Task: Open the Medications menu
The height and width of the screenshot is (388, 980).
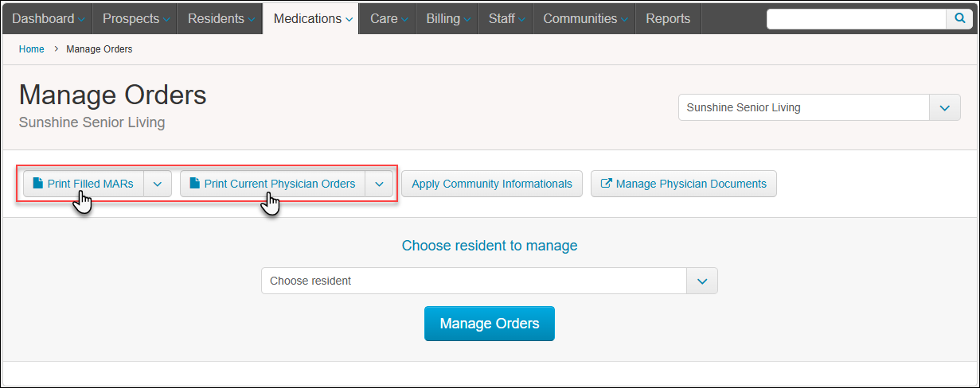Action: pyautogui.click(x=310, y=19)
